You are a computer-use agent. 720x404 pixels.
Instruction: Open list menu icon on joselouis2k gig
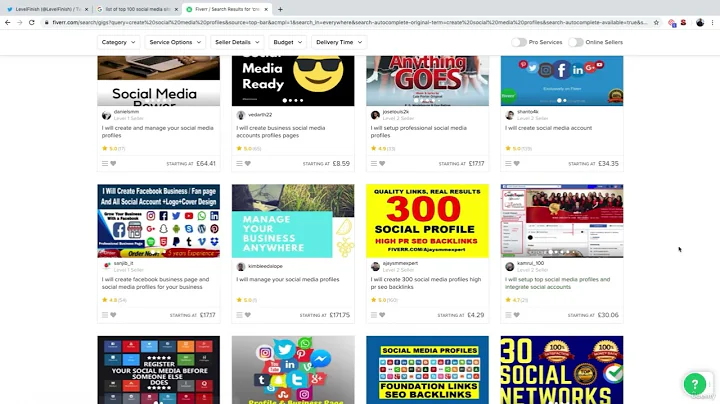[x=374, y=163]
